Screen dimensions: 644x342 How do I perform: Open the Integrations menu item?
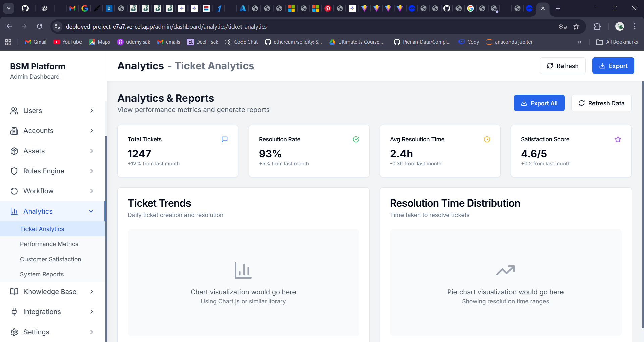click(x=52, y=312)
